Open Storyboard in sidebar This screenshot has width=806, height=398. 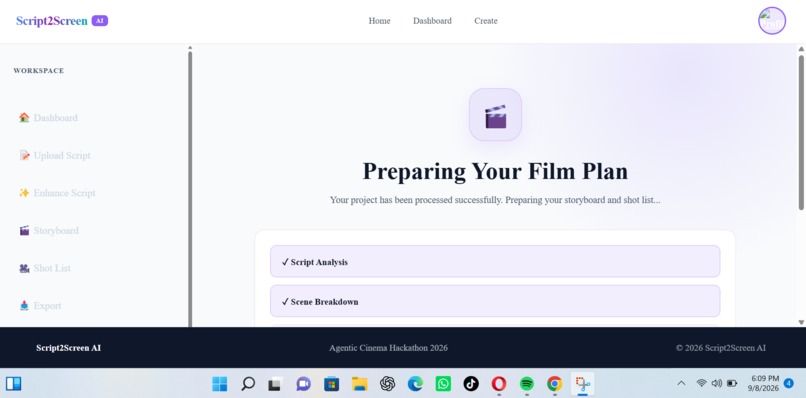click(56, 230)
